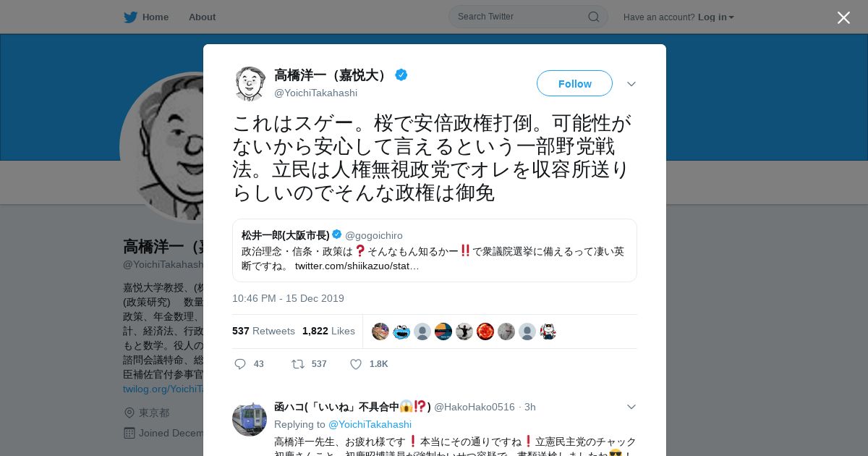The height and width of the screenshot is (456, 868).
Task: Click the blue verified badge beside 高橋洋一
Action: tap(401, 75)
